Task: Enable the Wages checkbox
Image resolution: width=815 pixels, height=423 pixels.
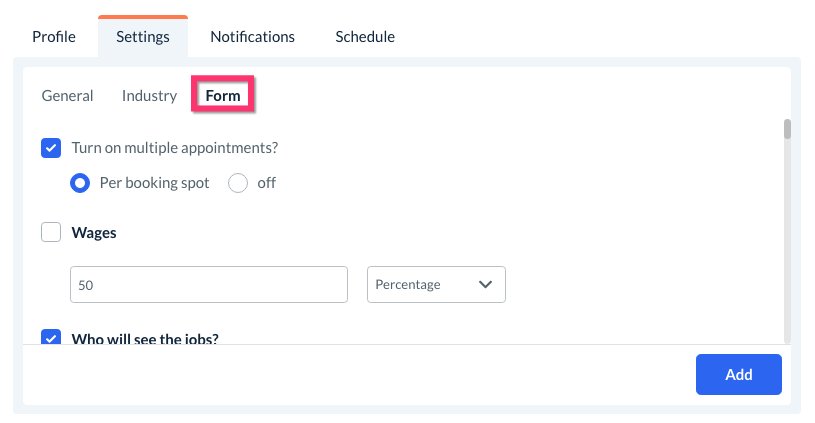Action: point(51,233)
